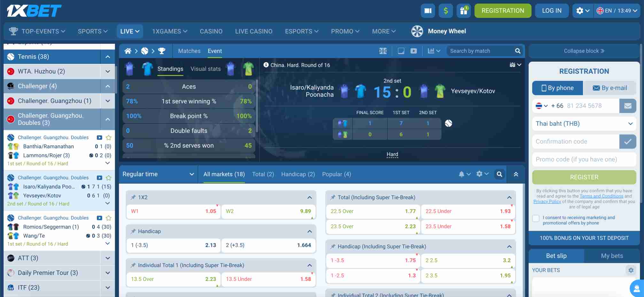Click the dollar payments icon
Image resolution: width=644 pixels, height=297 pixels.
pyautogui.click(x=446, y=11)
